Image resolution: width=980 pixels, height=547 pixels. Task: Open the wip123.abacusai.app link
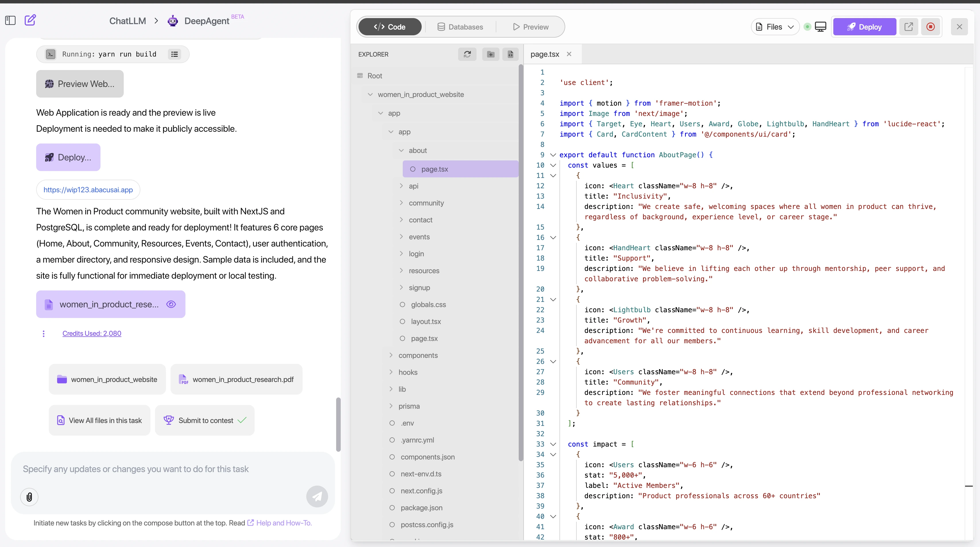click(x=88, y=189)
